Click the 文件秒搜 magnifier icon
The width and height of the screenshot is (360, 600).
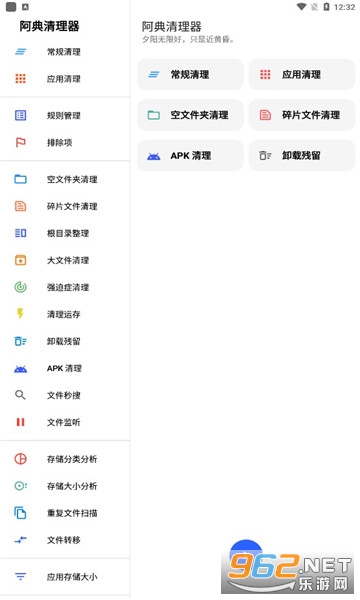21,395
